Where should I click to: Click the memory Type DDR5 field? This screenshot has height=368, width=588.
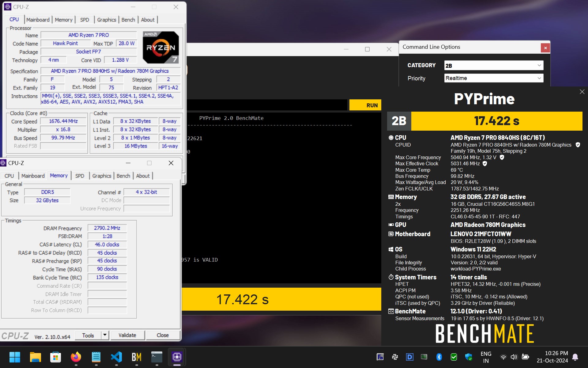click(47, 192)
